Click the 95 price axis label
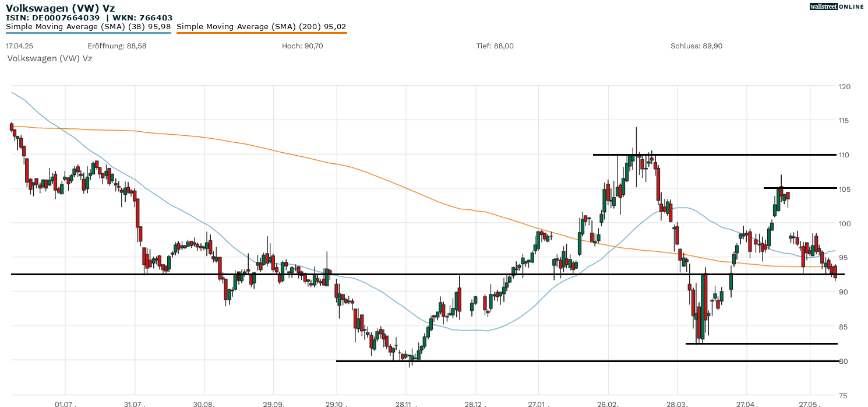 point(843,258)
